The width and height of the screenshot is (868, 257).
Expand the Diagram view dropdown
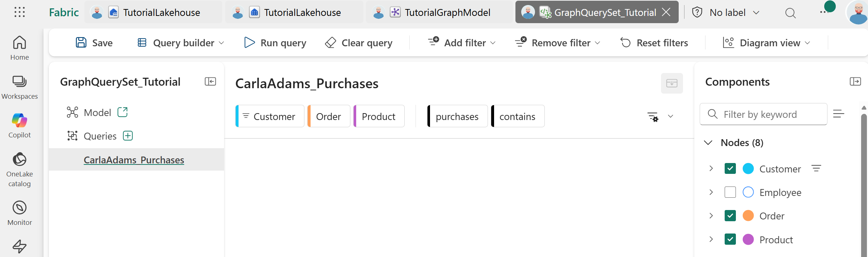point(766,43)
